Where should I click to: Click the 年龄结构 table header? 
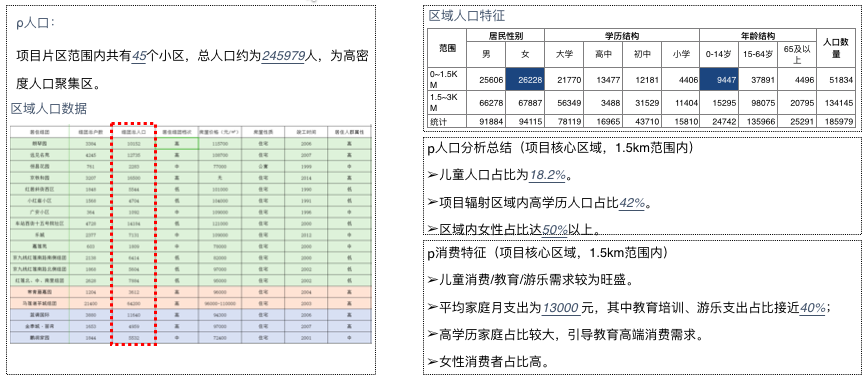tap(758, 36)
